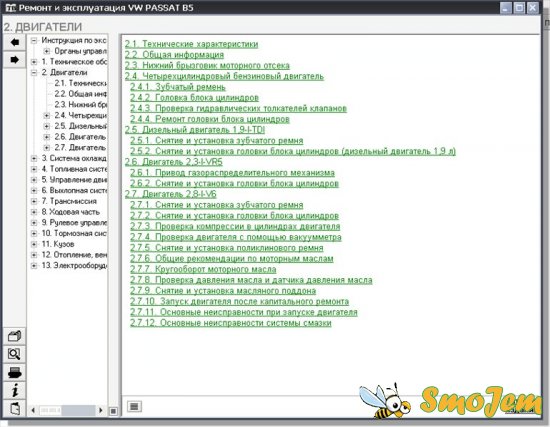Viewport: 550px width, 427px height.
Task: Open link '2.1. Технические характеристики'
Action: pyautogui.click(x=192, y=44)
